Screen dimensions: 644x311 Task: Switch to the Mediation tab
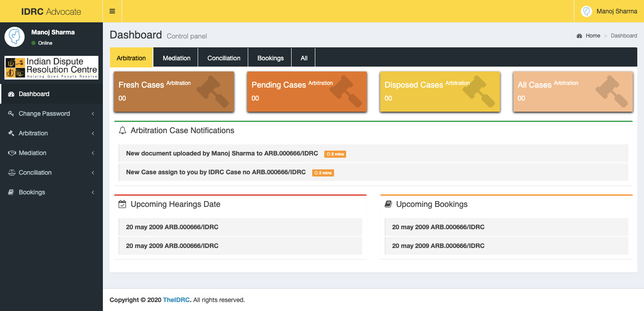click(177, 58)
